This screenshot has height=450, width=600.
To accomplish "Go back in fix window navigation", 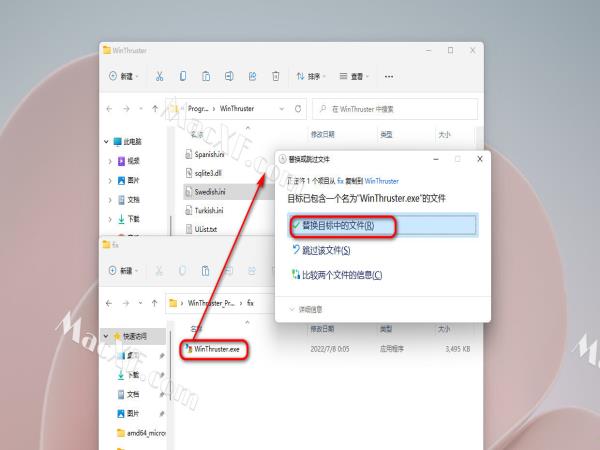I will (x=109, y=303).
